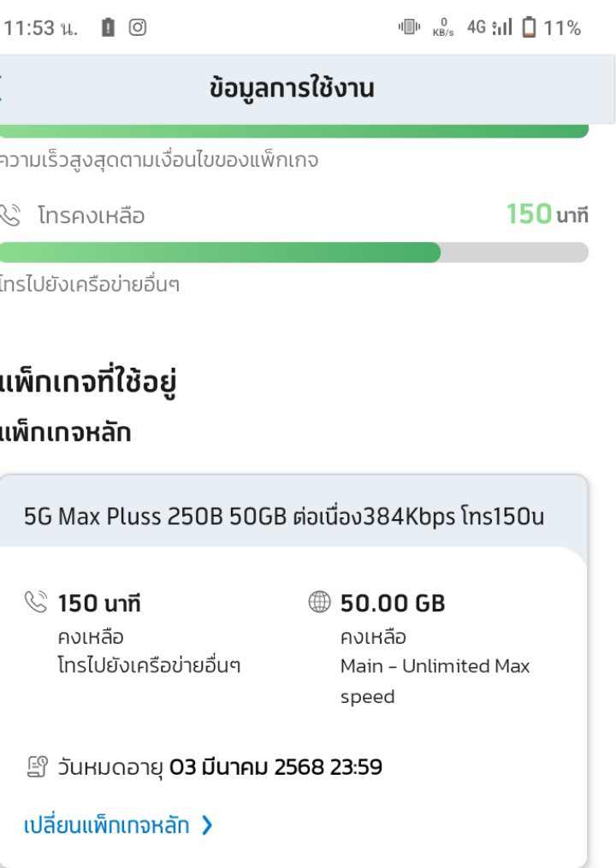Tap the Instagram notification icon in status bar

(x=138, y=27)
